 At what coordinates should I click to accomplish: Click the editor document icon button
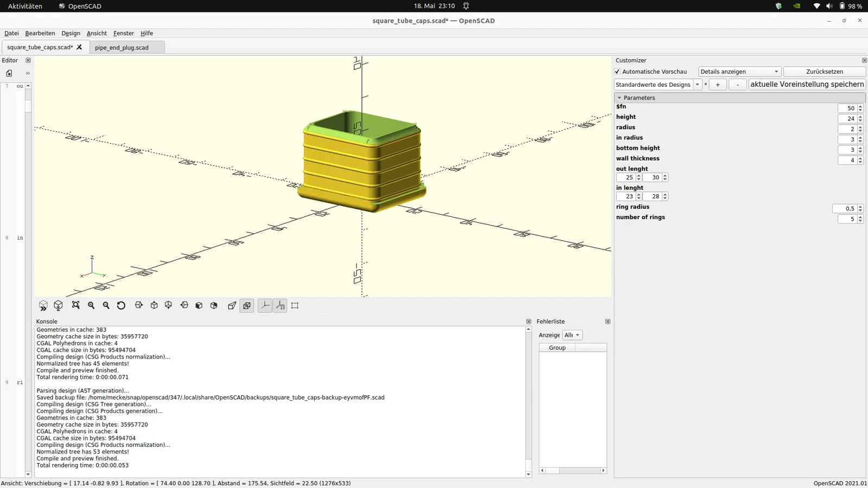click(9, 73)
